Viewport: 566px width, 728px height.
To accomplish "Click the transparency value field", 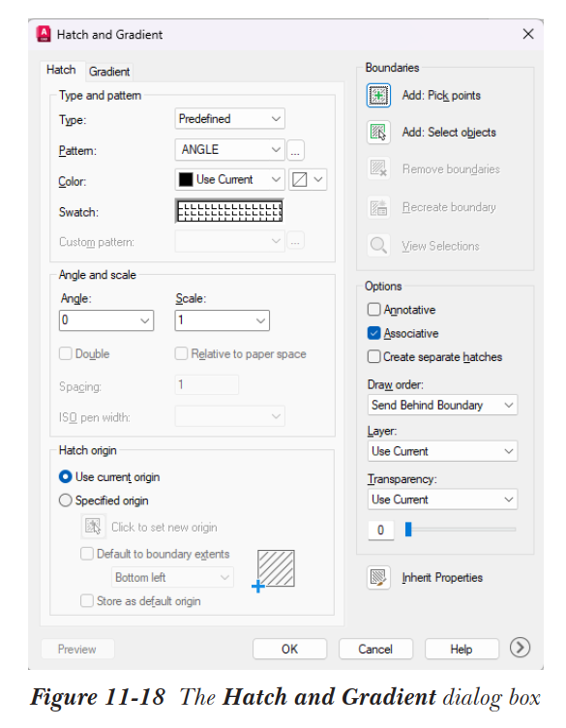I will coord(381,531).
